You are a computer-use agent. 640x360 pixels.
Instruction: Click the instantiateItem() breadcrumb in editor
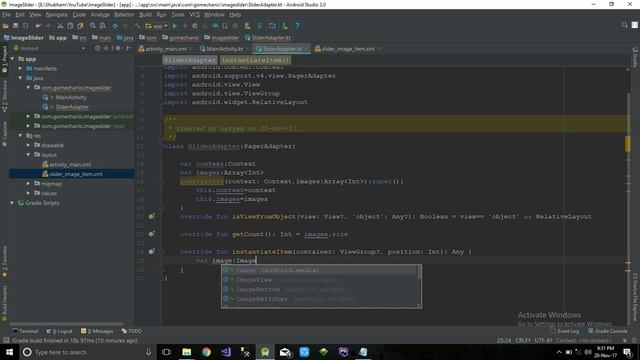(x=256, y=60)
